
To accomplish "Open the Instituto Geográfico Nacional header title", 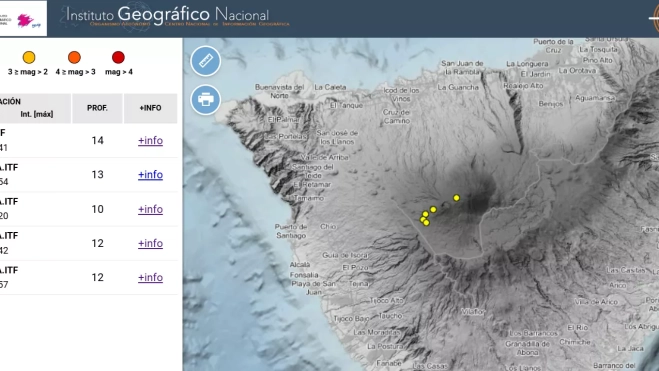I will [x=168, y=15].
